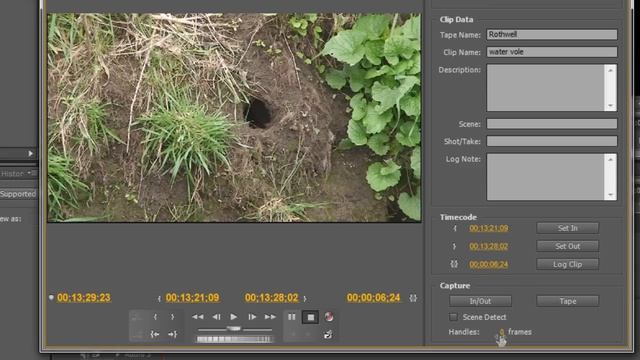Viewport: 640px width, 360px height.
Task: Play the tape preview
Action: tap(233, 317)
